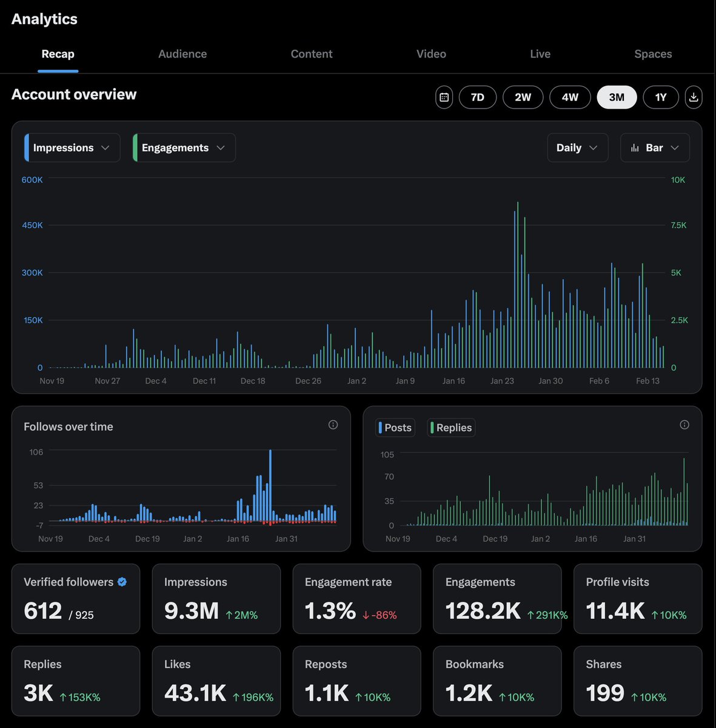Viewport: 716px width, 728px height.
Task: Open the Bar chart type dropdown
Action: (x=655, y=147)
